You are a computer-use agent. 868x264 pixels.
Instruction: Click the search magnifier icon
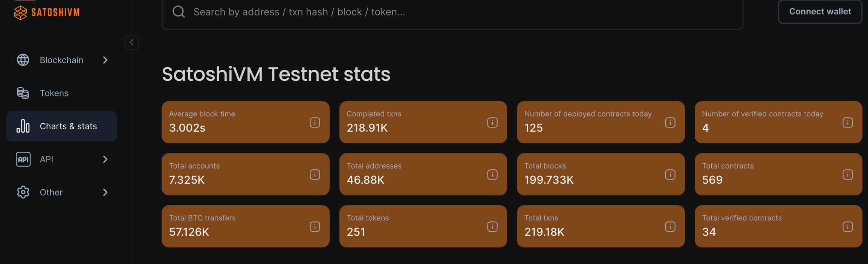179,12
